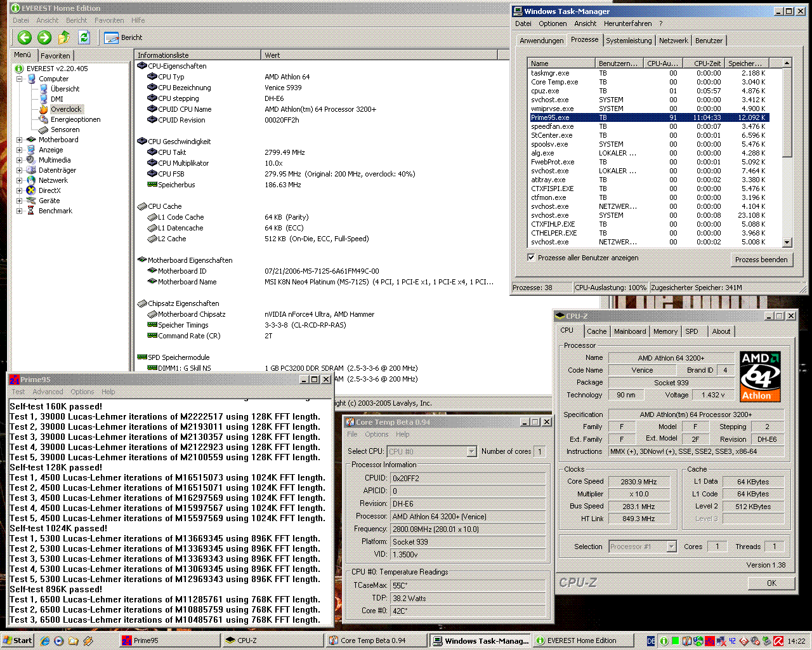Open Energieoptionen in the Computer tree
This screenshot has width=812, height=650.
[x=75, y=119]
